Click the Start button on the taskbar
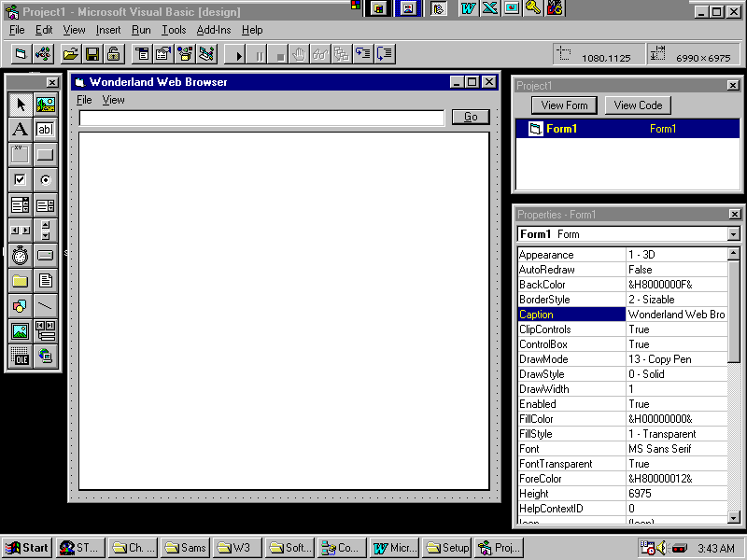 click(x=27, y=548)
